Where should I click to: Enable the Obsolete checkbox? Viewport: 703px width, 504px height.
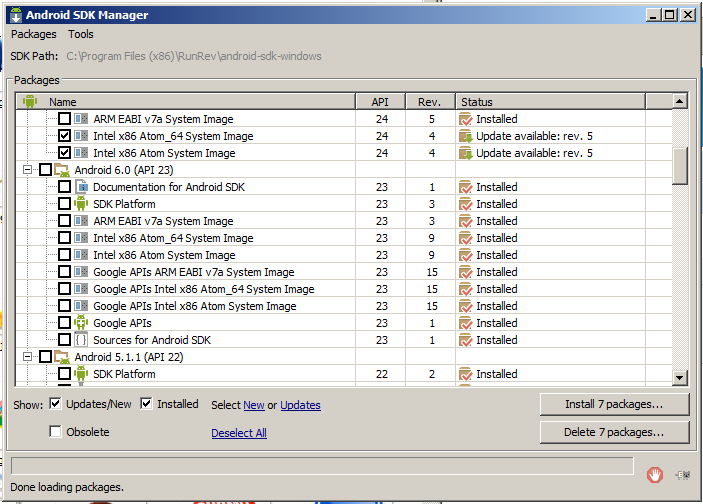tap(55, 432)
